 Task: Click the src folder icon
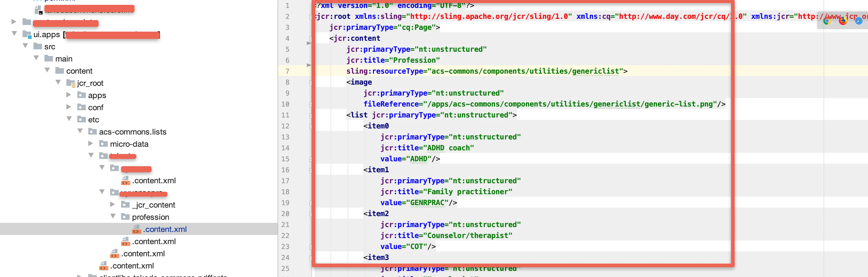pyautogui.click(x=38, y=46)
